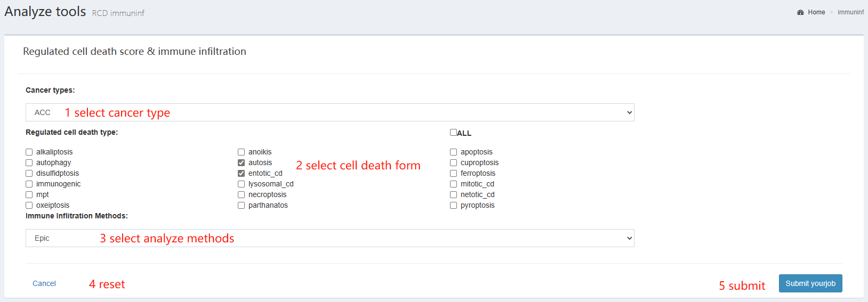Check the necroptosis option
This screenshot has width=868, height=302.
(242, 195)
